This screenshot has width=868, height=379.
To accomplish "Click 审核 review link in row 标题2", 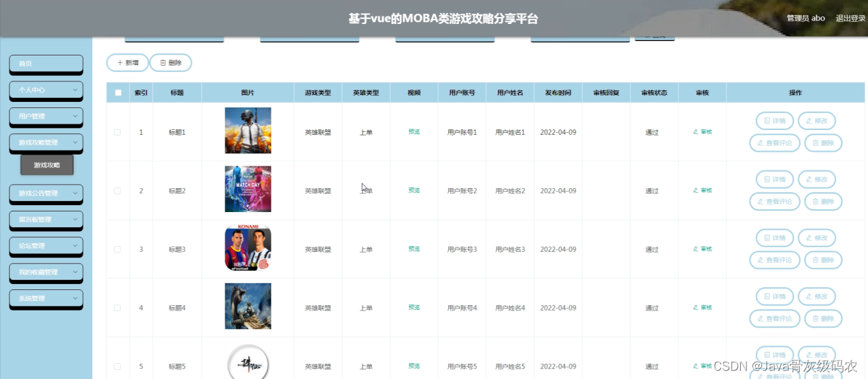I will tap(702, 190).
